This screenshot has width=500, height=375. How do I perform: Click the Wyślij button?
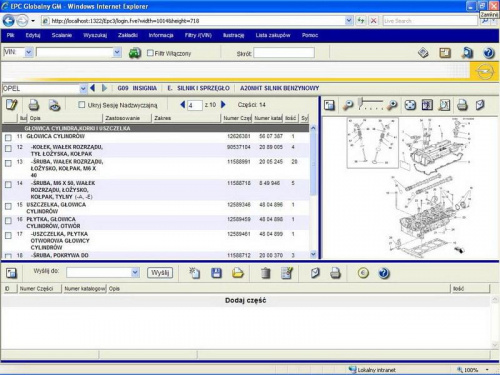point(160,273)
